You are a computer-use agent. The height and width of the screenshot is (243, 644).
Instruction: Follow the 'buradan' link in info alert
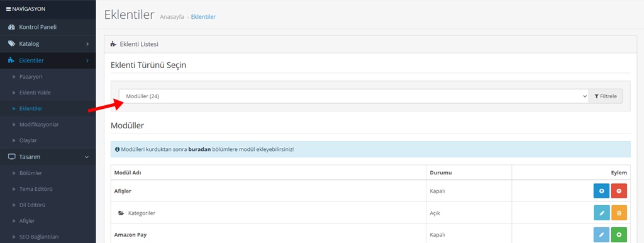click(199, 149)
